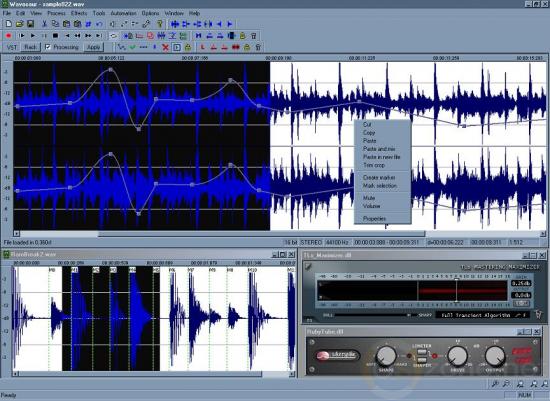Open the Tools menu
The height and width of the screenshot is (401, 550).
coord(99,13)
